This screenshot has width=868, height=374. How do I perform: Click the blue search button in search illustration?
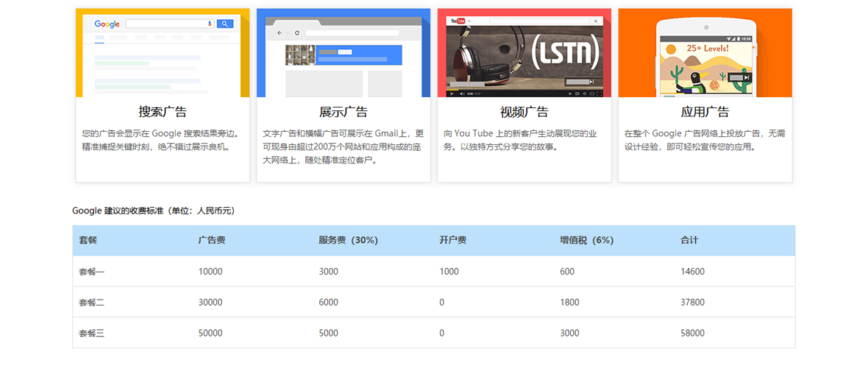(225, 24)
